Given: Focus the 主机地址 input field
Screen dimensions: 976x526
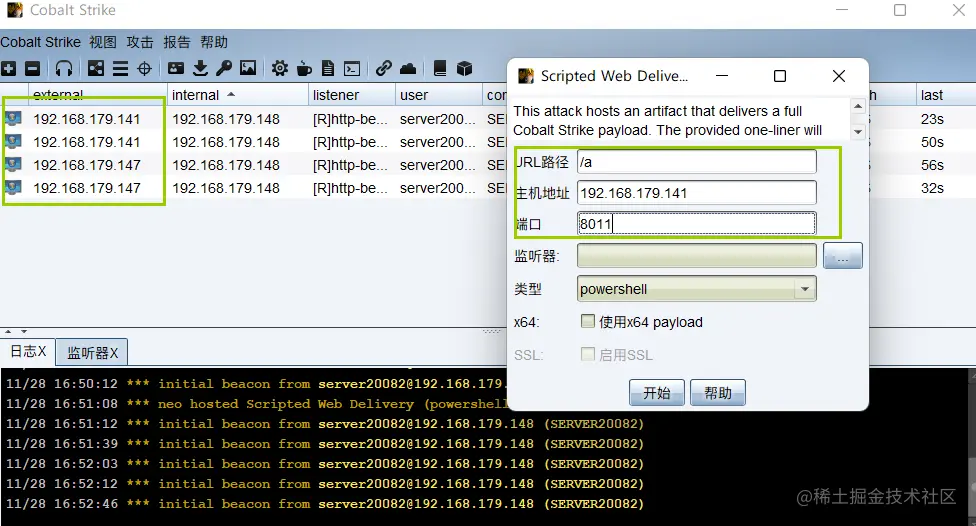Looking at the screenshot, I should click(x=697, y=193).
